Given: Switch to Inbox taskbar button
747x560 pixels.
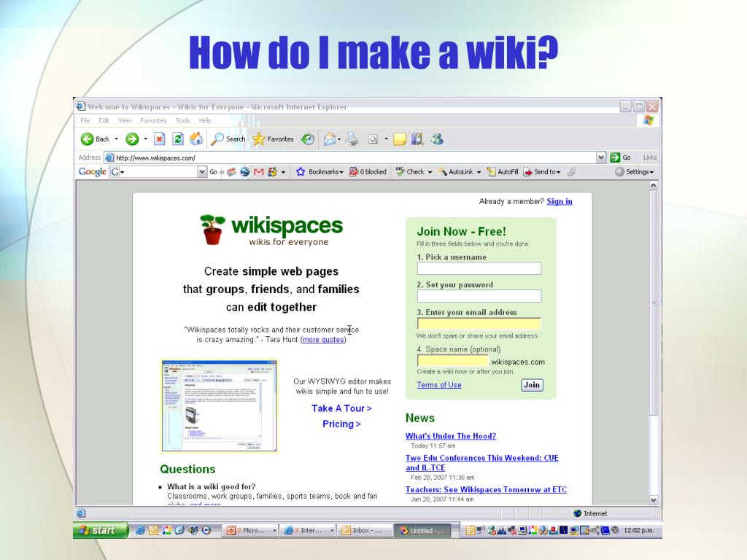Looking at the screenshot, I should (365, 531).
